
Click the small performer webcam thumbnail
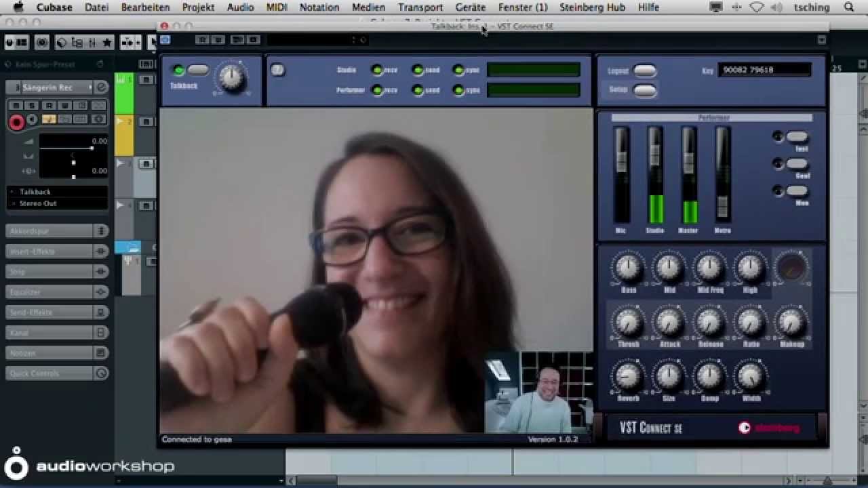tap(538, 392)
